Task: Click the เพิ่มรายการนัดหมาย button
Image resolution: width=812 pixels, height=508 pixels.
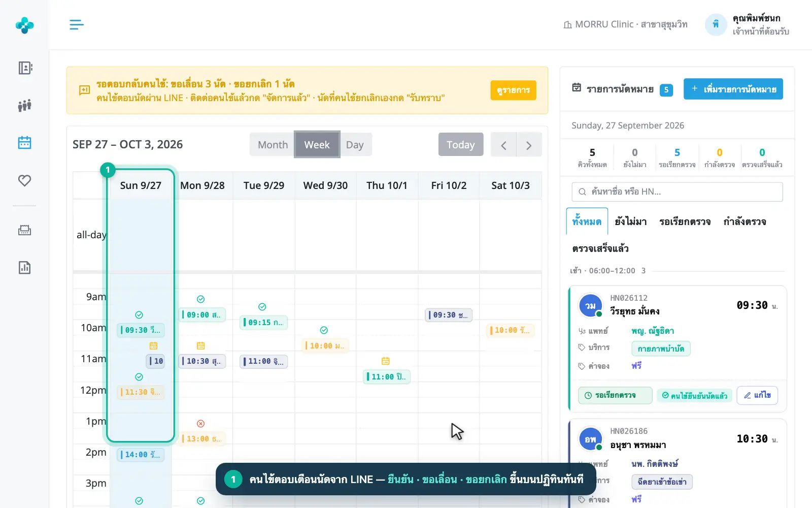Action: tap(733, 89)
